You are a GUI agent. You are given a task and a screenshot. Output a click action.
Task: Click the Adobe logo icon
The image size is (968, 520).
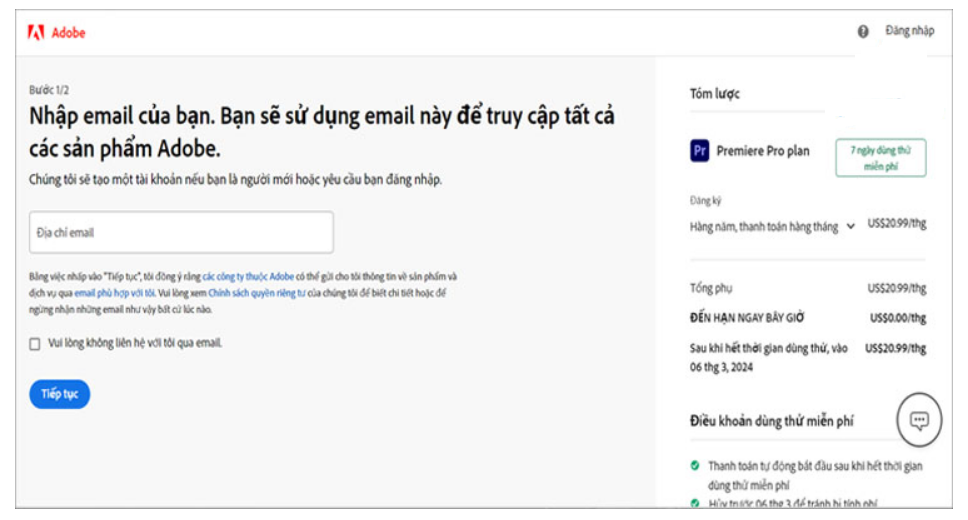tap(36, 32)
